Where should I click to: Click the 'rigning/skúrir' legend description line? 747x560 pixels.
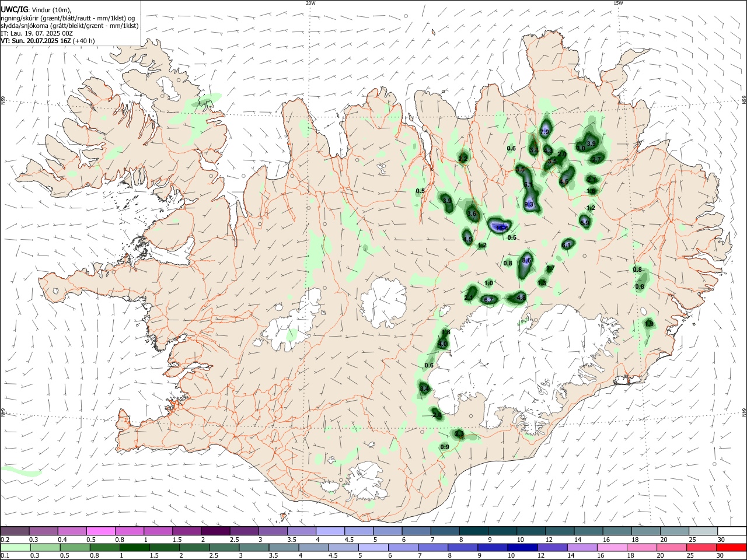click(68, 17)
